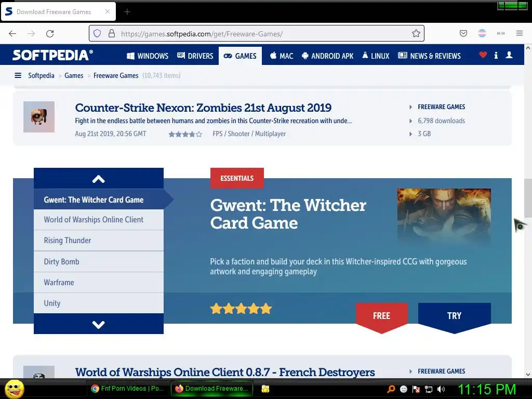Open the breadcrumb hamburger menu icon
532x399 pixels.
click(18, 75)
